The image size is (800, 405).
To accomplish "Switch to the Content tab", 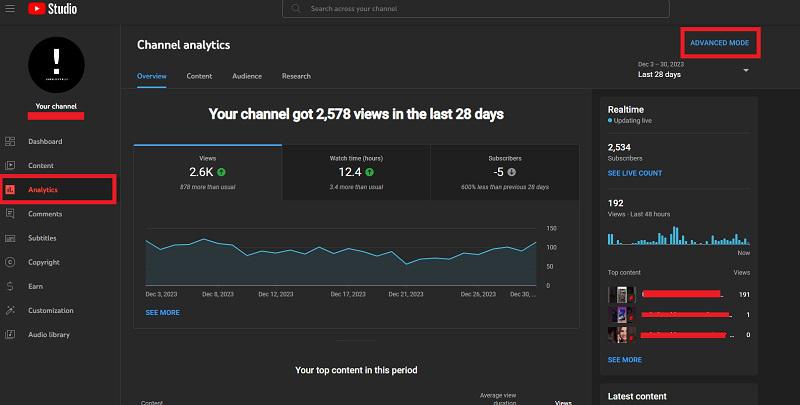I will (199, 76).
